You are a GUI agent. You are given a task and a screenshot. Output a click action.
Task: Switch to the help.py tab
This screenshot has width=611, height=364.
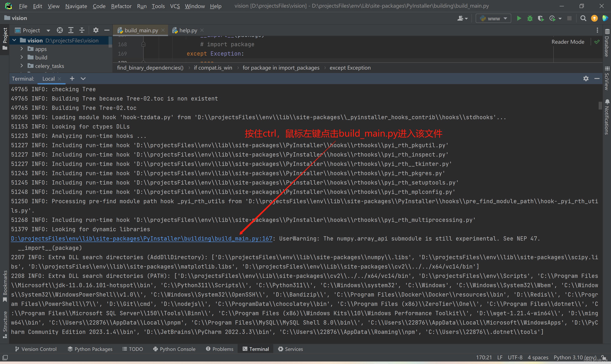188,30
